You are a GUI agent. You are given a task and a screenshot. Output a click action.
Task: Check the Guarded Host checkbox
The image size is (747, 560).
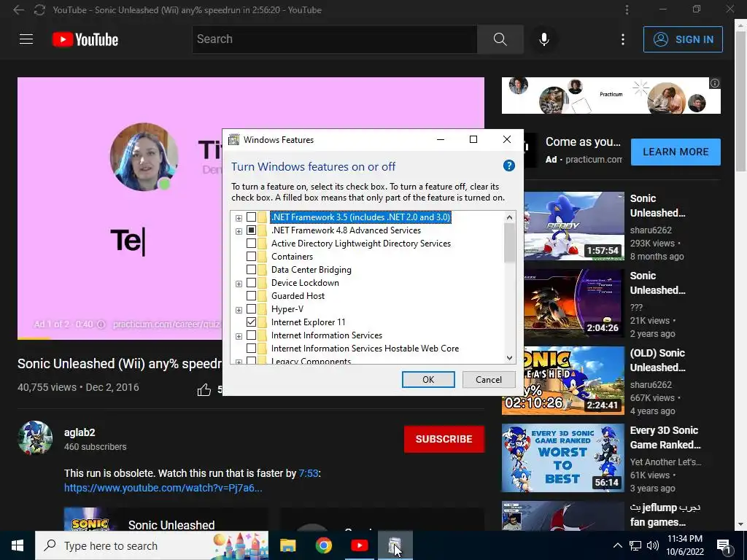point(251,296)
